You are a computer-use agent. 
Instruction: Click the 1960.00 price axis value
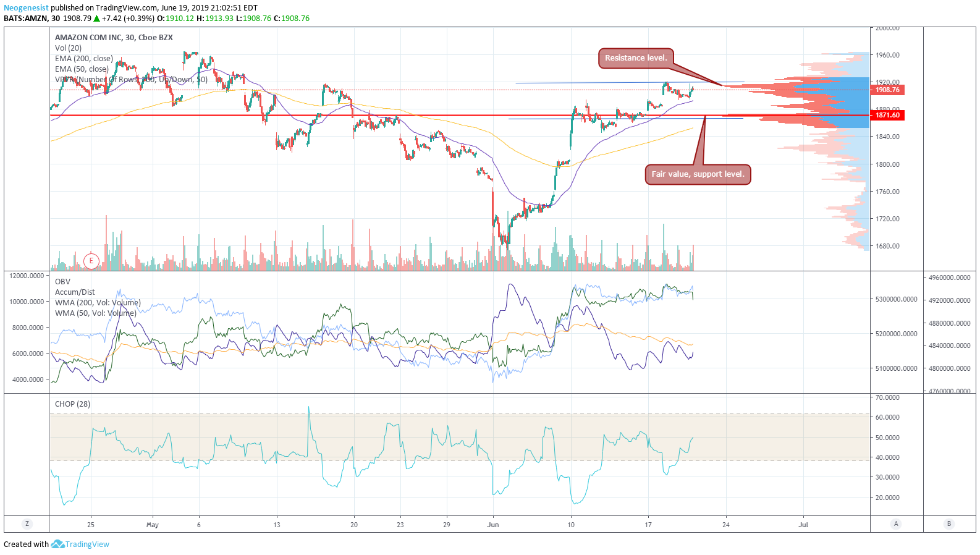pos(887,55)
